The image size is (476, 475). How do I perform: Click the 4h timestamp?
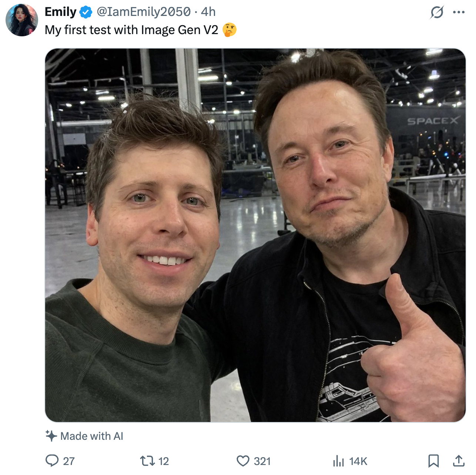tap(208, 12)
